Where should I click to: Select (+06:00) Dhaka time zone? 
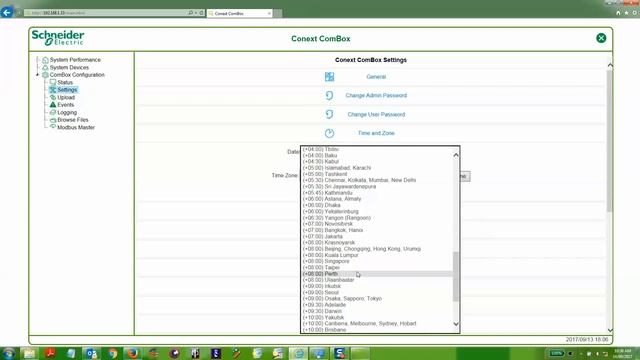pyautogui.click(x=377, y=205)
